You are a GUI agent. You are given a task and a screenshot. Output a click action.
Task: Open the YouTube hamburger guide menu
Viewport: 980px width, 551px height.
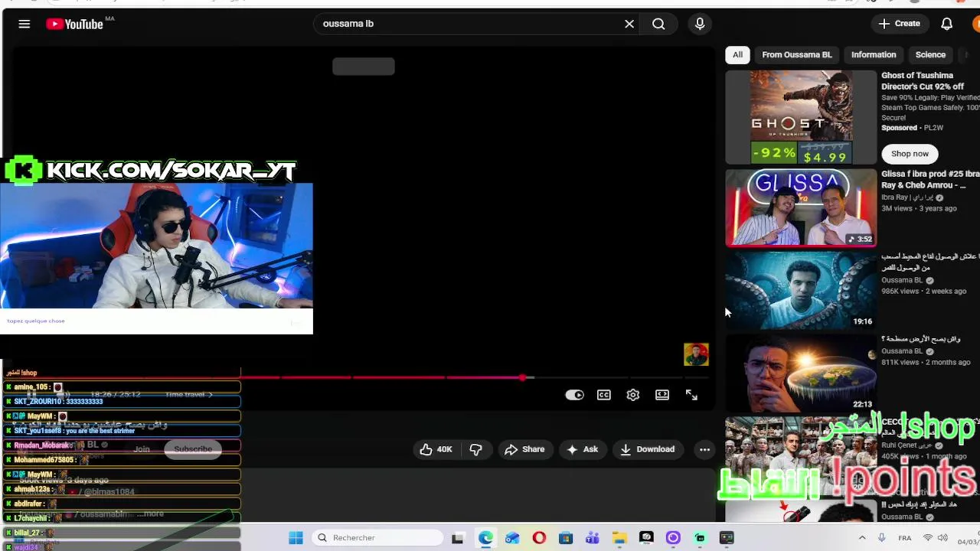(x=24, y=24)
